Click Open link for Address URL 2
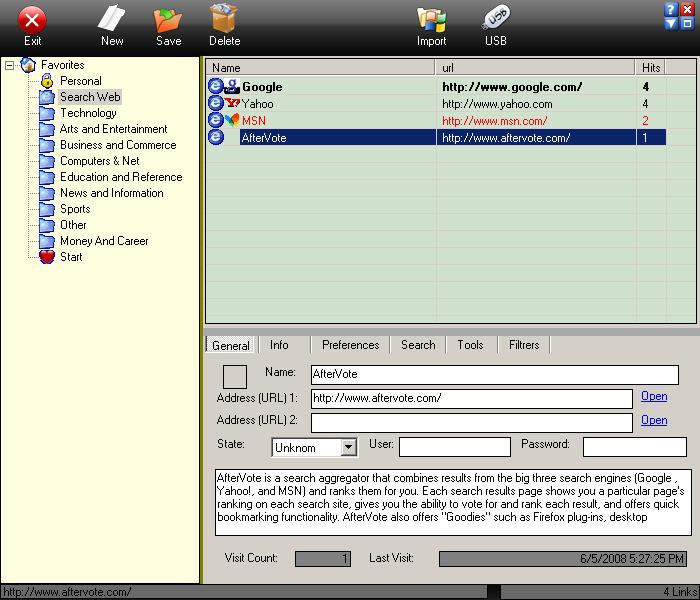The height and width of the screenshot is (600, 700). tap(654, 420)
